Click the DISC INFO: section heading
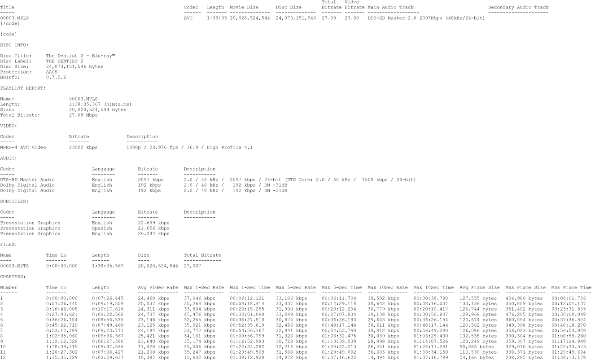608x364 pixels. [14, 45]
